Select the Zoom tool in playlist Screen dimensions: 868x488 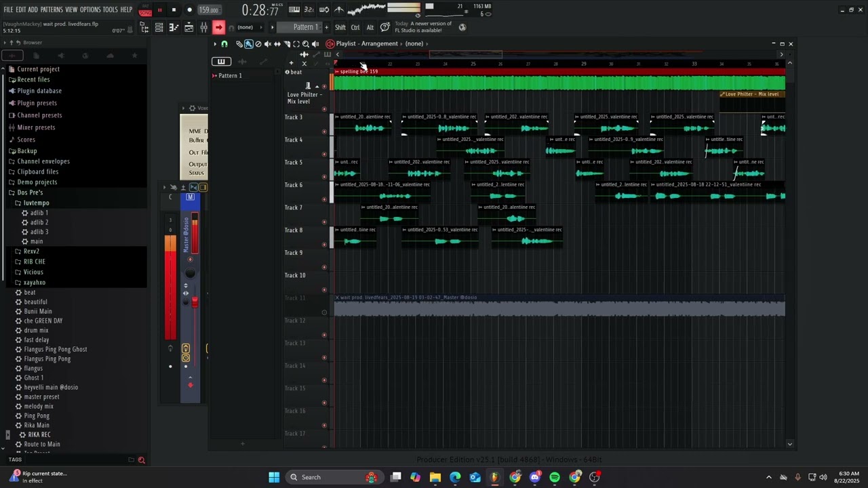click(x=305, y=44)
